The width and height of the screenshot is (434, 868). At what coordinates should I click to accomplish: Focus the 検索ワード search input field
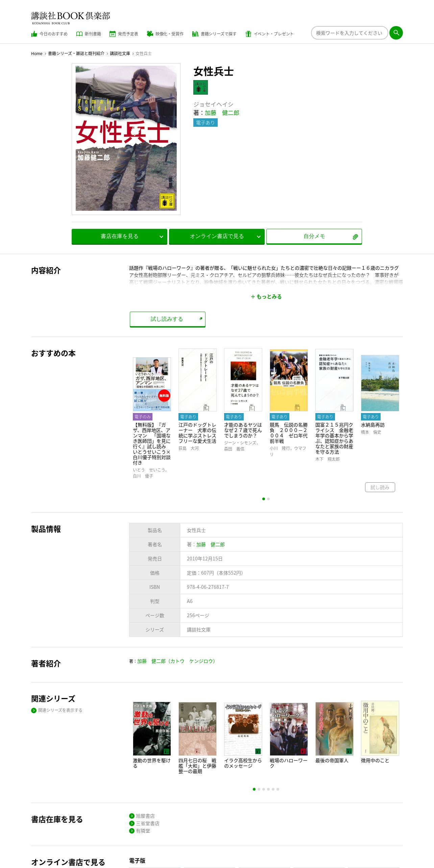pyautogui.click(x=349, y=33)
